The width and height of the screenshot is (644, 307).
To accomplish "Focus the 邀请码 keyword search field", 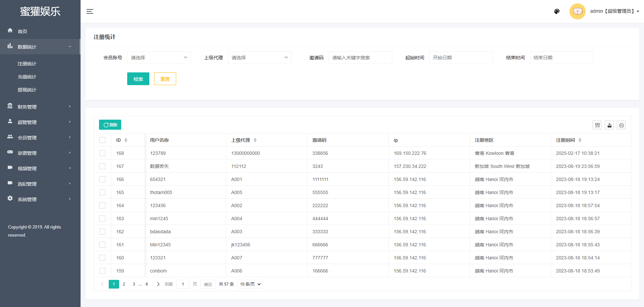I will (x=360, y=58).
